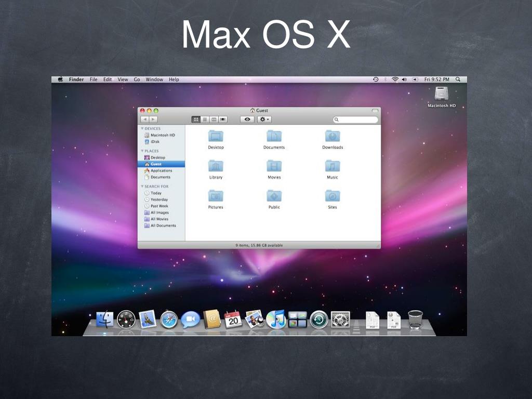
Task: Open the View menu
Action: 123,79
